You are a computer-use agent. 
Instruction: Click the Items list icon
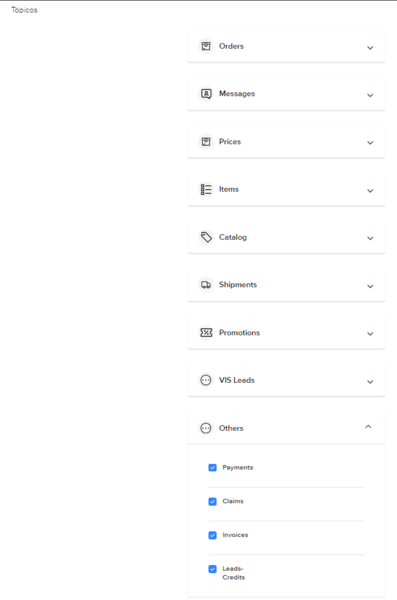(x=206, y=189)
